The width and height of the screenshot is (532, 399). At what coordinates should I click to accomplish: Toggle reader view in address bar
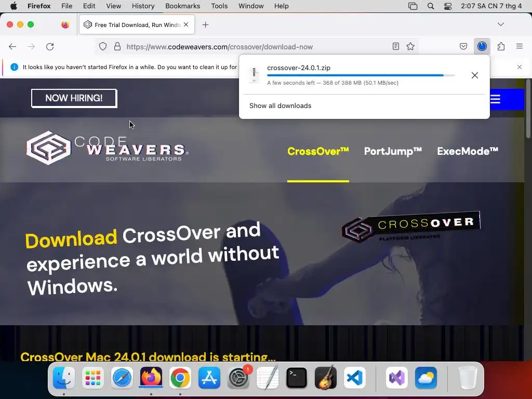click(395, 46)
